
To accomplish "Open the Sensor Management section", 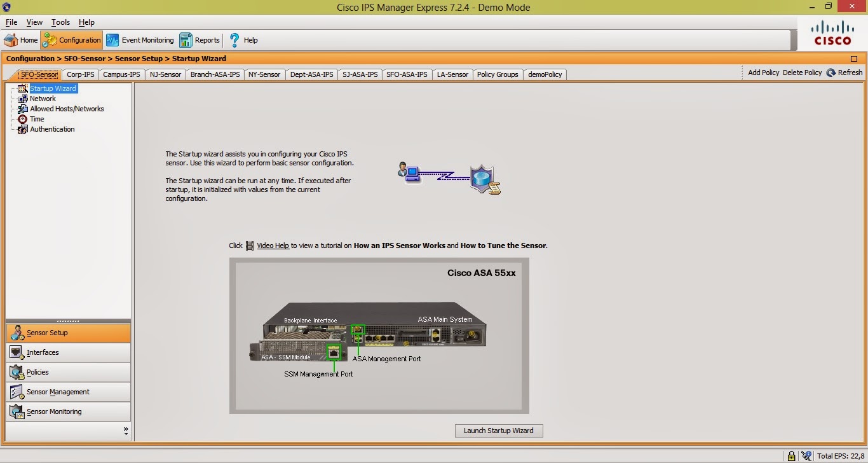I will pos(68,392).
